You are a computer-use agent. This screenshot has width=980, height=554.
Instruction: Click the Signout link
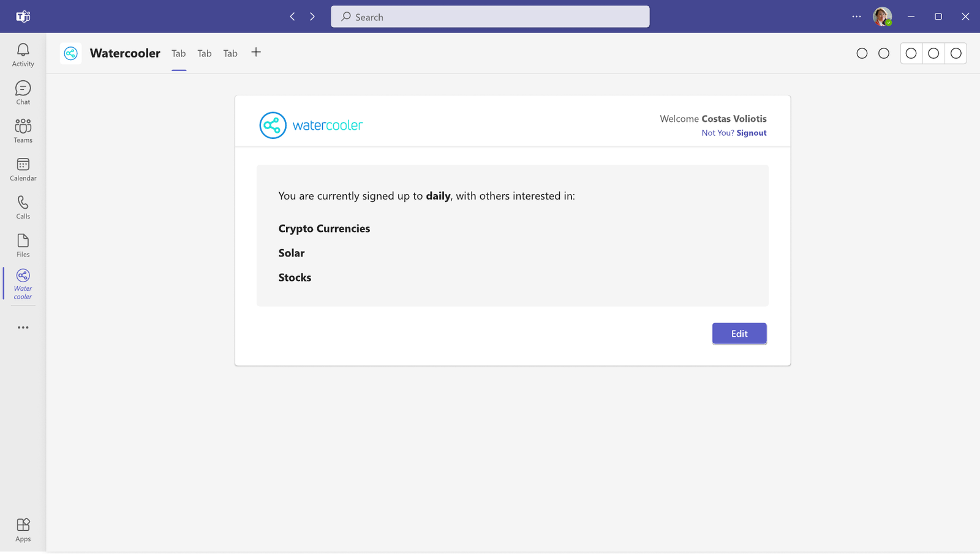point(752,133)
